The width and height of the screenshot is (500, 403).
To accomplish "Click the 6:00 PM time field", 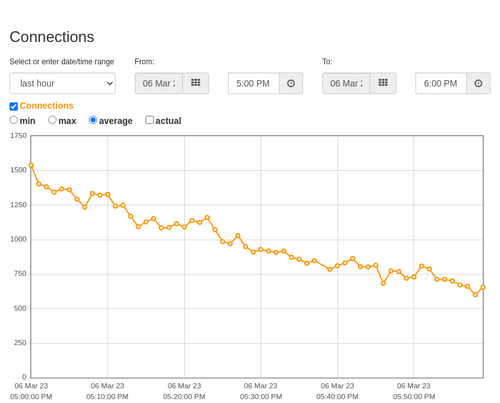I will coord(441,83).
